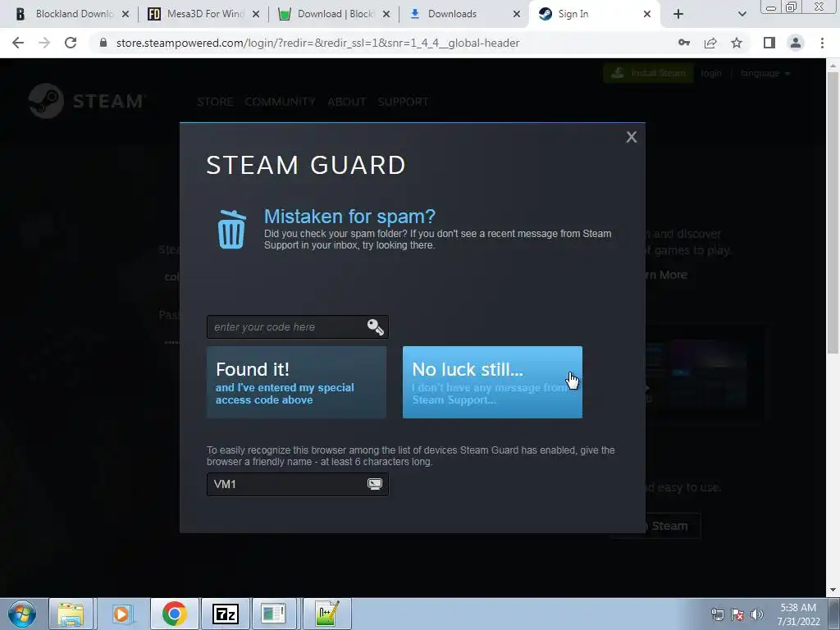Click the VM1 browser name field
Viewport: 840px width, 630px height.
coord(297,484)
